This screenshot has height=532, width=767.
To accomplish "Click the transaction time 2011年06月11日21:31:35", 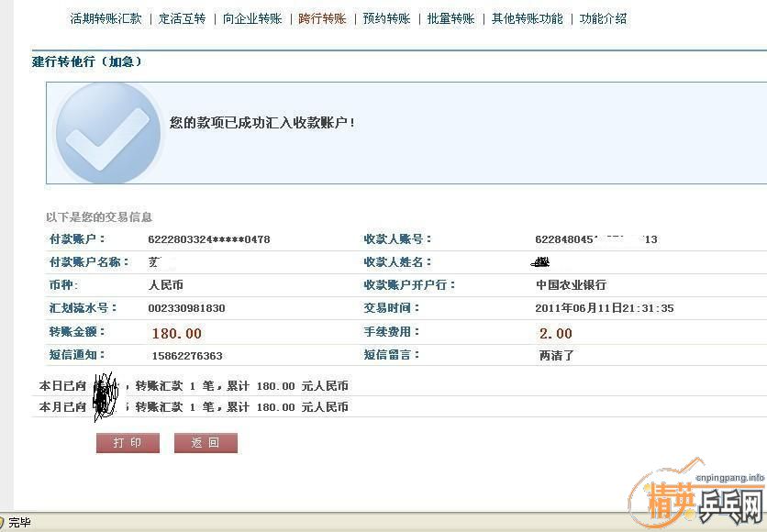I will point(605,308).
